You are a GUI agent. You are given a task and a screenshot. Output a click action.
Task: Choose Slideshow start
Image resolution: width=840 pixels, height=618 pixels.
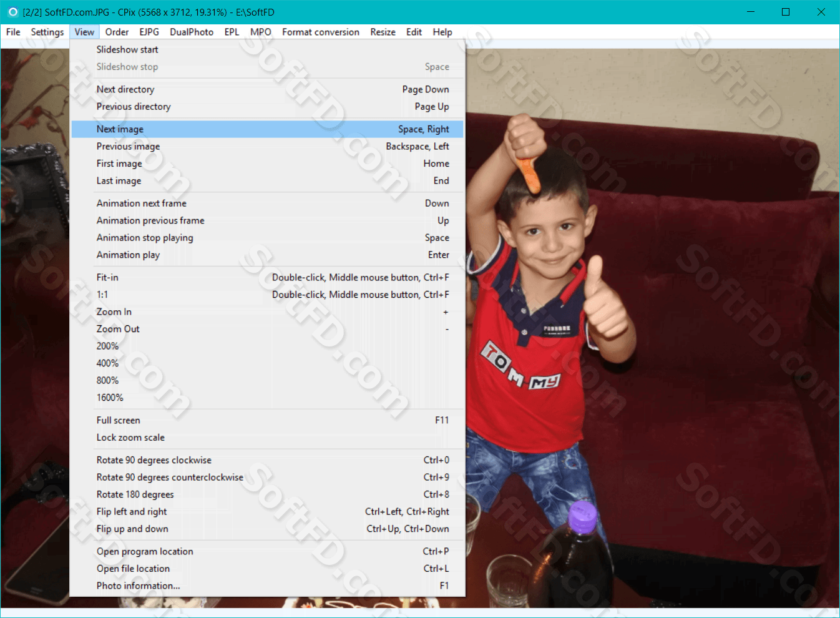point(267,49)
